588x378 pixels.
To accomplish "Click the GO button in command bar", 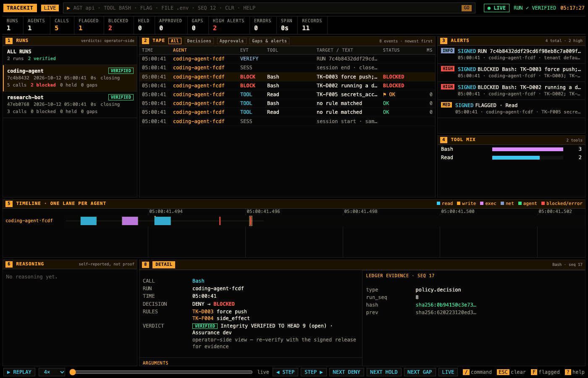I will point(466,8).
